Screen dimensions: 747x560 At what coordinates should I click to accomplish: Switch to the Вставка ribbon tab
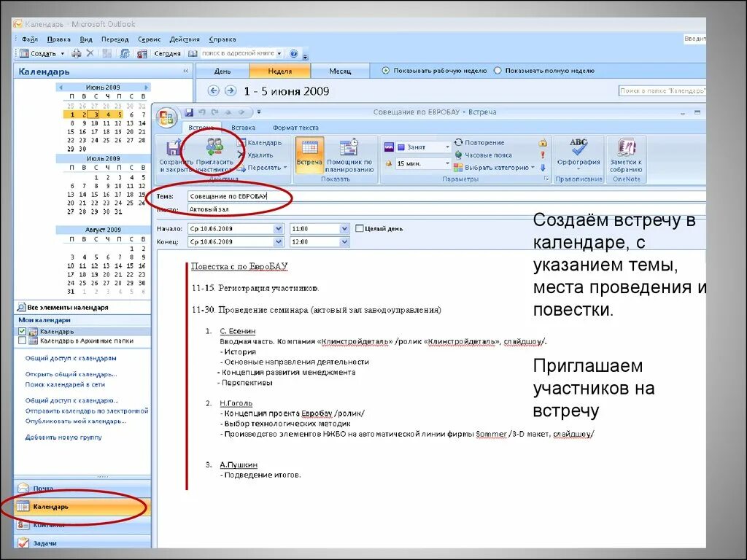(244, 128)
